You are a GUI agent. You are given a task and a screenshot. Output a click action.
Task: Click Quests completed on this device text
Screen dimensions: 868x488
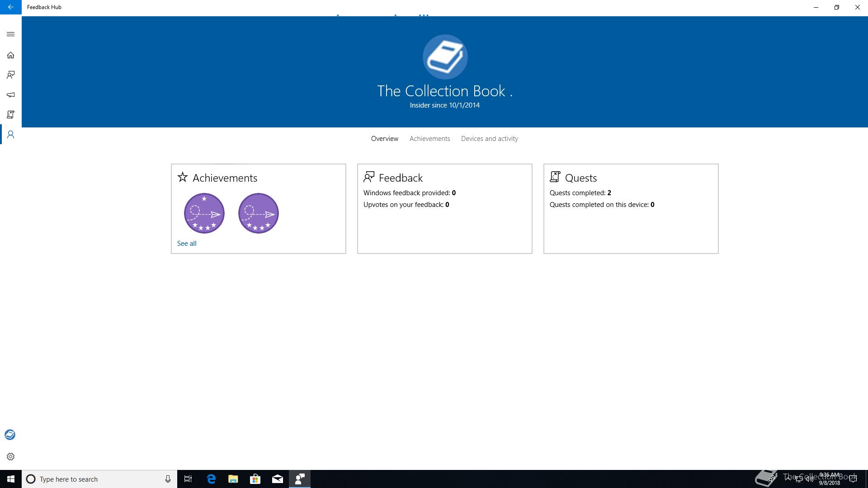(x=602, y=205)
